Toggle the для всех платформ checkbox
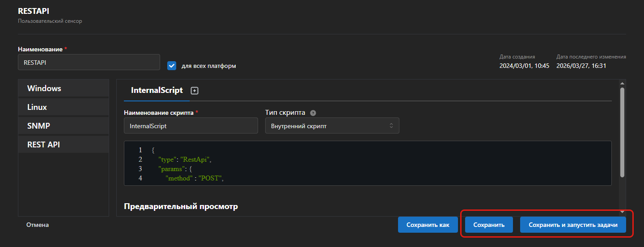This screenshot has height=247, width=644. click(x=172, y=66)
